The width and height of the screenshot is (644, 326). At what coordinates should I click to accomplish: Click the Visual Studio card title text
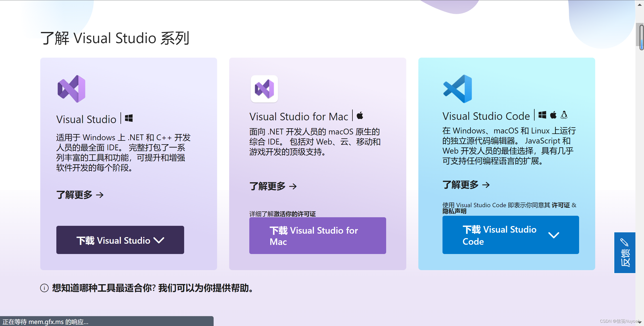[86, 119]
